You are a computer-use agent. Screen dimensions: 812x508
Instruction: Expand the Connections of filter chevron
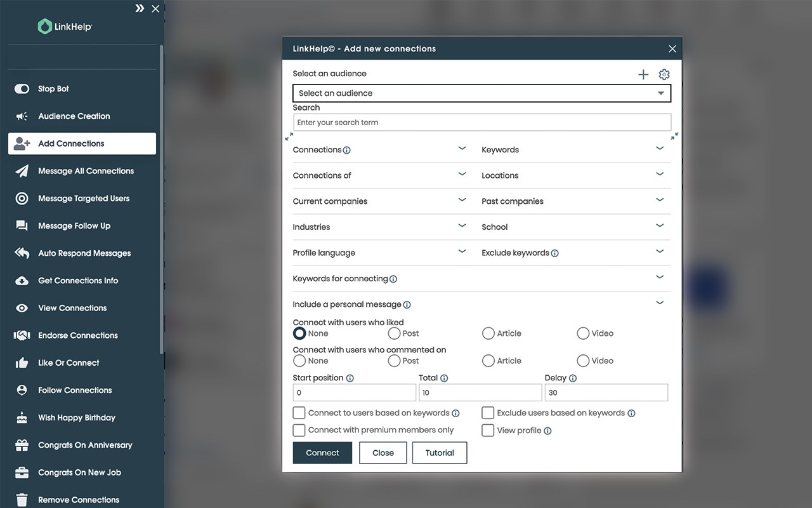click(x=462, y=174)
